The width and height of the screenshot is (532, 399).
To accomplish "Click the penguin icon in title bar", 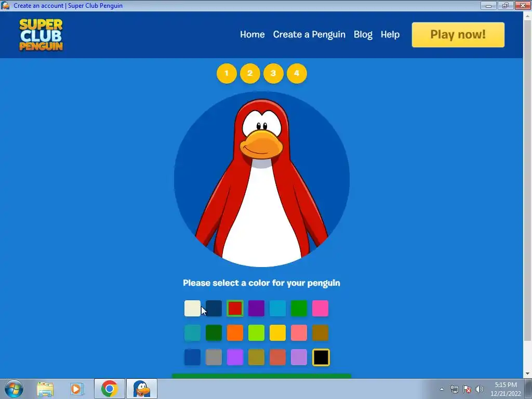I will click(x=5, y=5).
